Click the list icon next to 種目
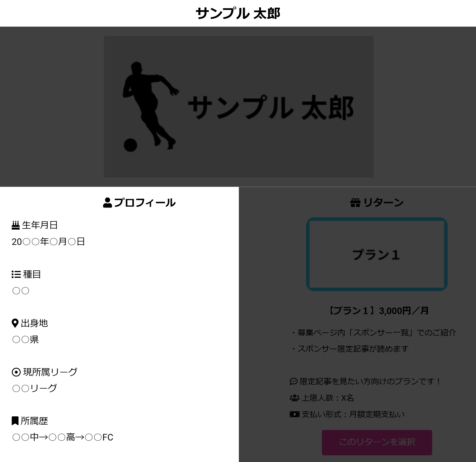Image resolution: width=476 pixels, height=462 pixels. point(16,274)
